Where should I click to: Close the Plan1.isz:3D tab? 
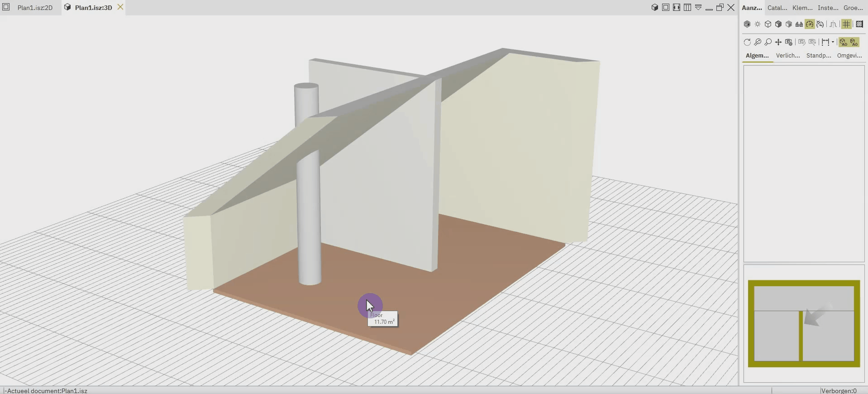(x=120, y=7)
